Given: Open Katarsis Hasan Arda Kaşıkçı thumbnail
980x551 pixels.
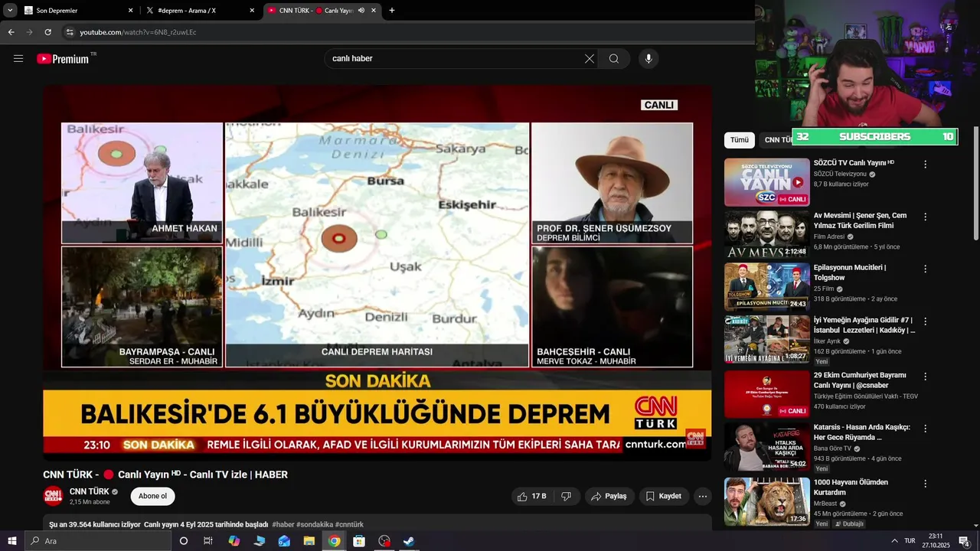Looking at the screenshot, I should coord(767,447).
